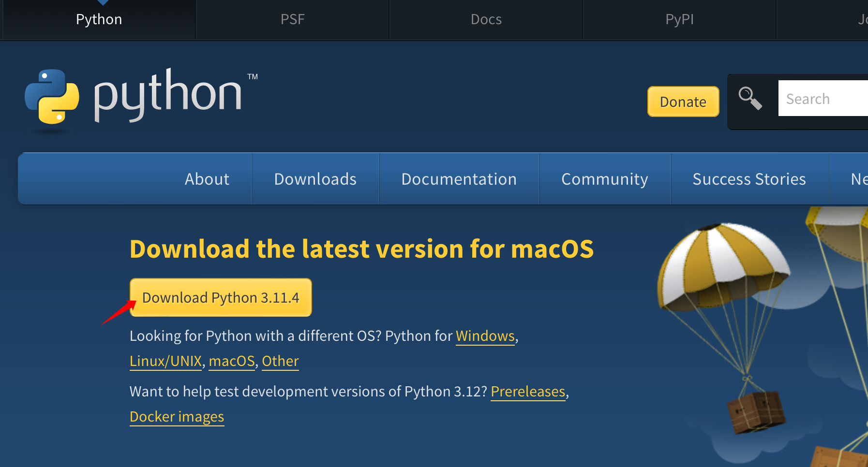Open the macOS downloads link

pos(232,361)
